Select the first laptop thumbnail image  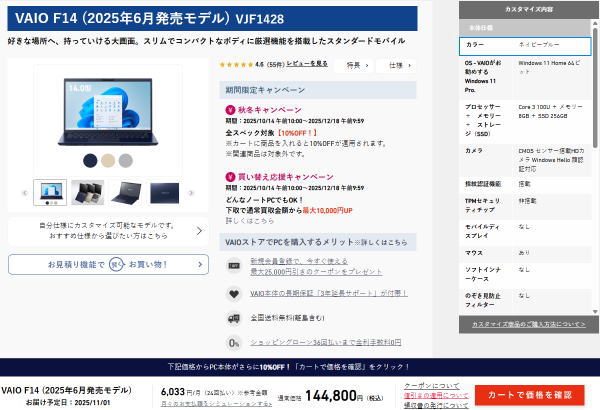pyautogui.click(x=50, y=192)
